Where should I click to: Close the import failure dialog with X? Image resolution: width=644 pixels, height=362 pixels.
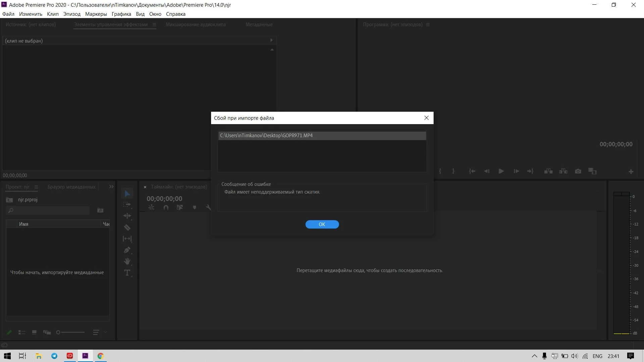[x=426, y=118]
